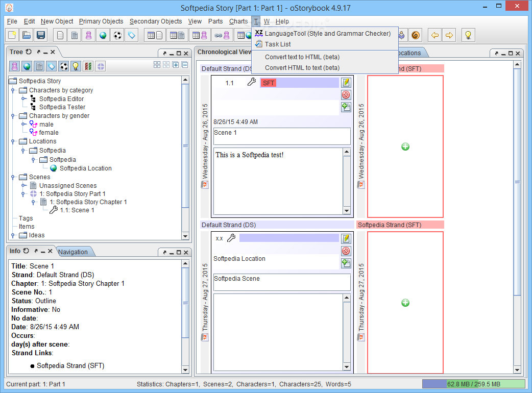The width and height of the screenshot is (532, 393).
Task: Click the 'This is a Softpedia test!' text area
Action: (278, 181)
